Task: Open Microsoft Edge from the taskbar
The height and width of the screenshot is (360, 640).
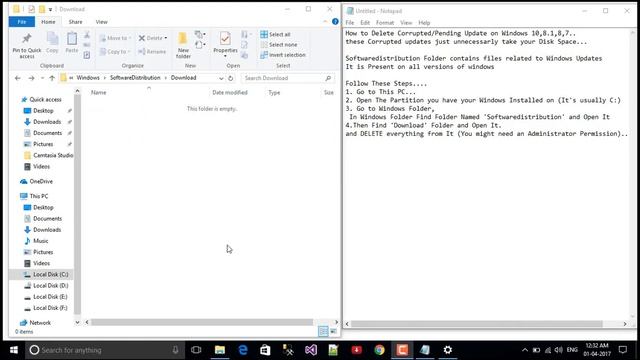Action: (x=243, y=350)
